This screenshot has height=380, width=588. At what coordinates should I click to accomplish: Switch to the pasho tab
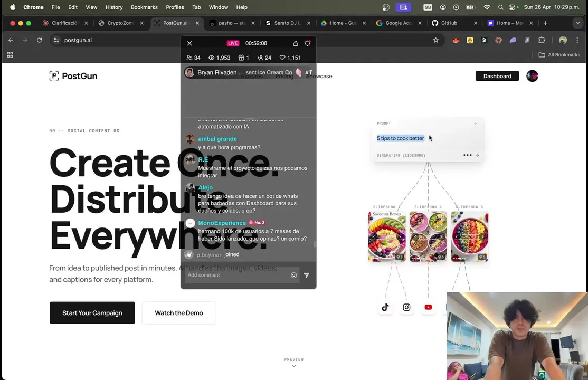[232, 23]
